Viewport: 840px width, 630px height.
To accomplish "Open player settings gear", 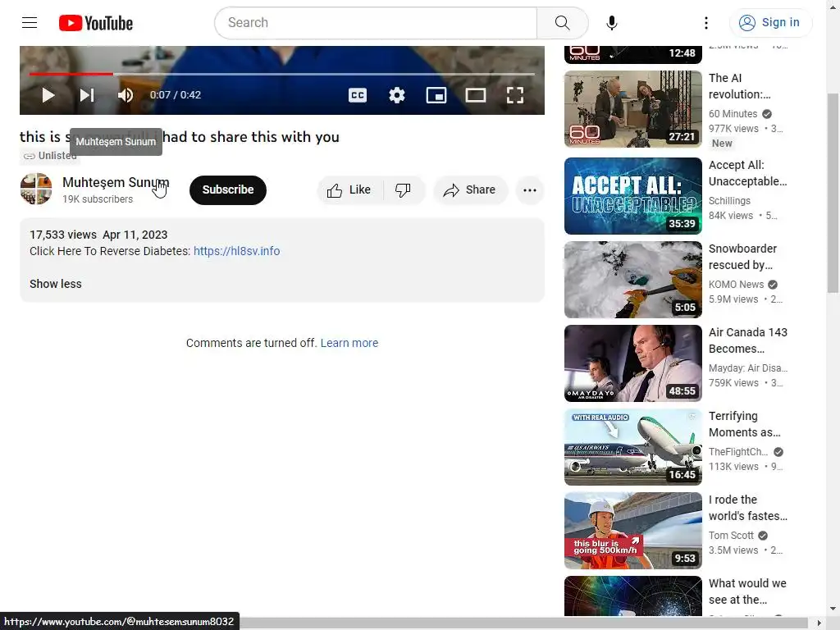I will pos(397,95).
